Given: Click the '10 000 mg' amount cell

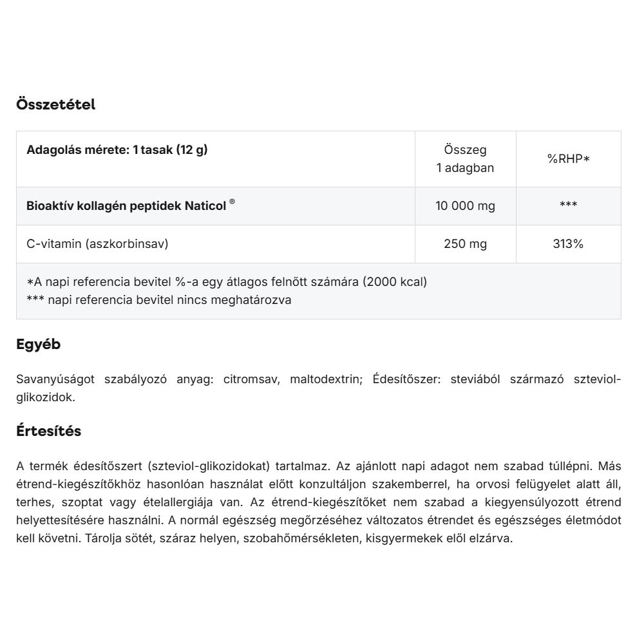Looking at the screenshot, I should (465, 206).
